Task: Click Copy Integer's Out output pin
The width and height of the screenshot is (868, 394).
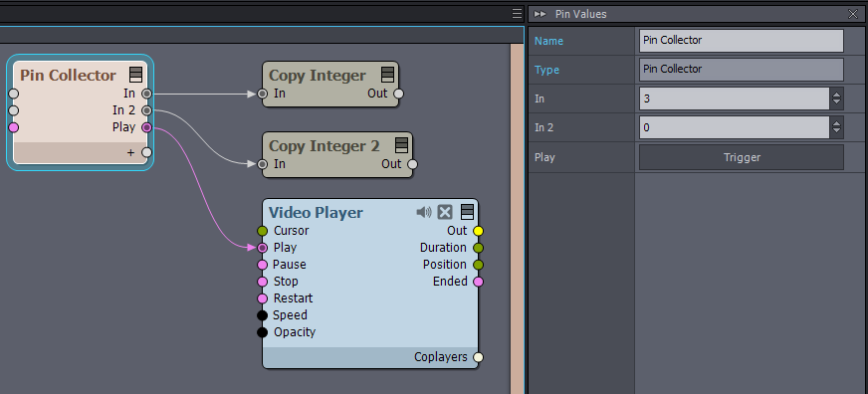Action: (x=398, y=94)
